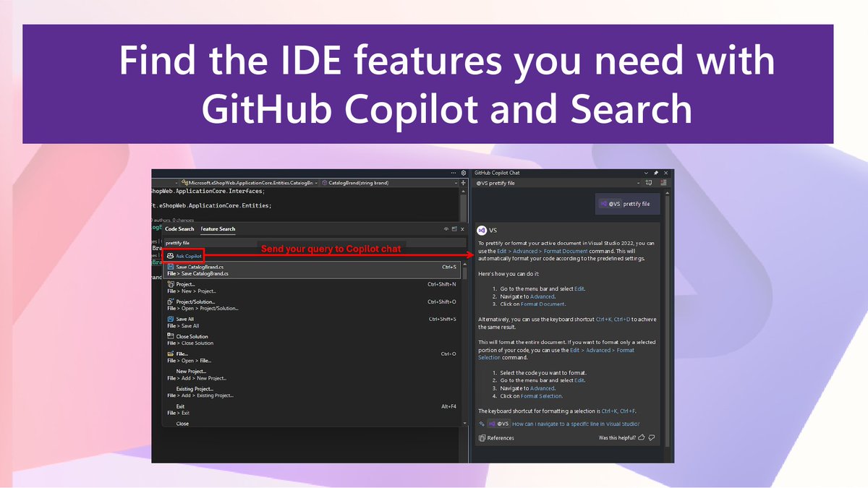This screenshot has height=488, width=868.
Task: Click the 'Format Document' link in step 3
Action: click(x=542, y=304)
